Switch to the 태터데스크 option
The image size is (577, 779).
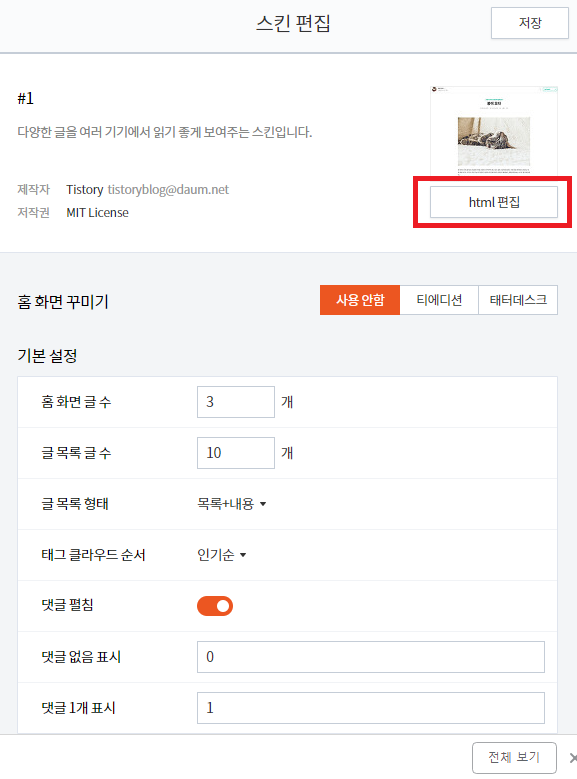point(518,300)
